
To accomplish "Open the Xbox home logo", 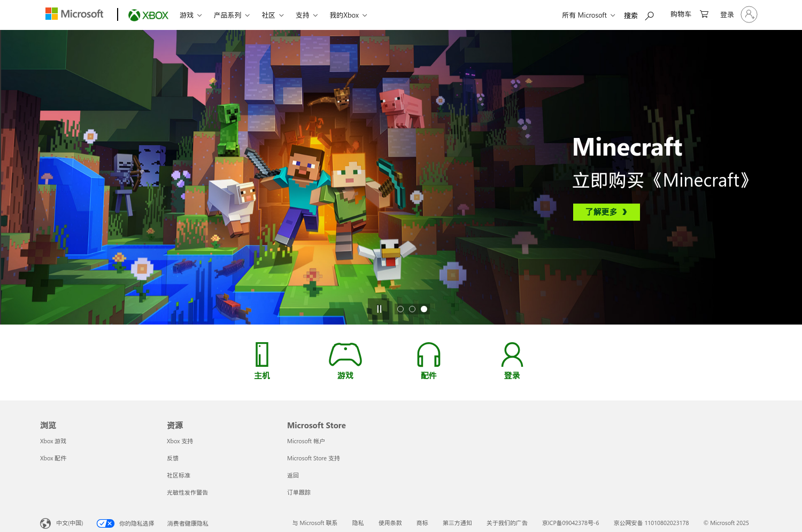I will (x=148, y=16).
